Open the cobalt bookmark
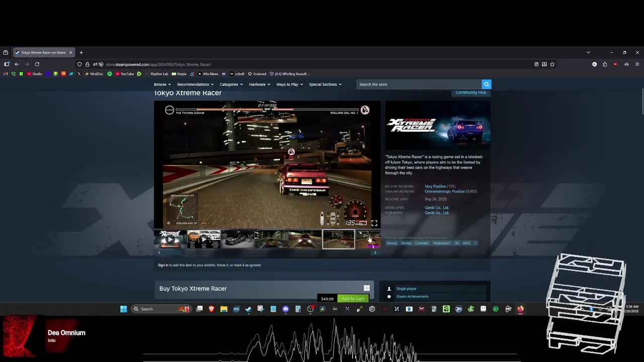Screen dimensions: 644x362 pyautogui.click(x=237, y=74)
